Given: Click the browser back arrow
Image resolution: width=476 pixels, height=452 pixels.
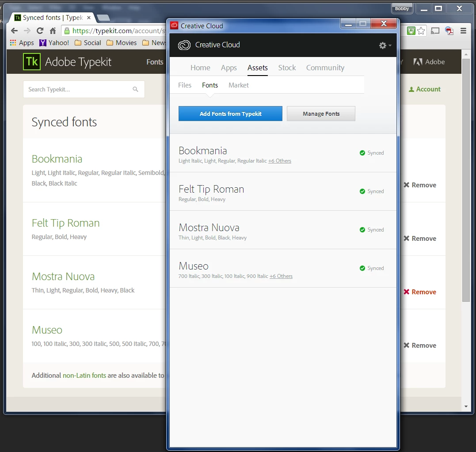Looking at the screenshot, I should tap(14, 30).
